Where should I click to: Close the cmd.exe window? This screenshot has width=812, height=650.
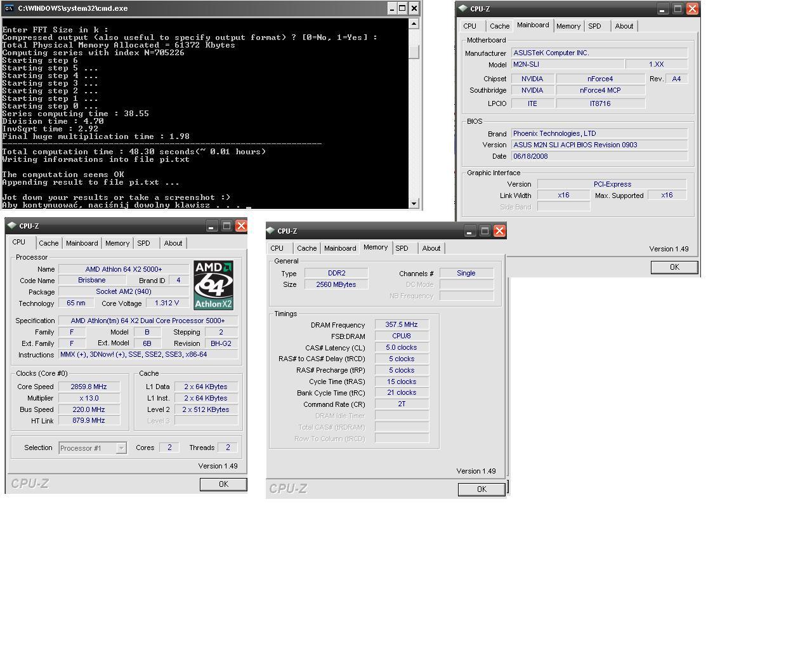point(414,8)
